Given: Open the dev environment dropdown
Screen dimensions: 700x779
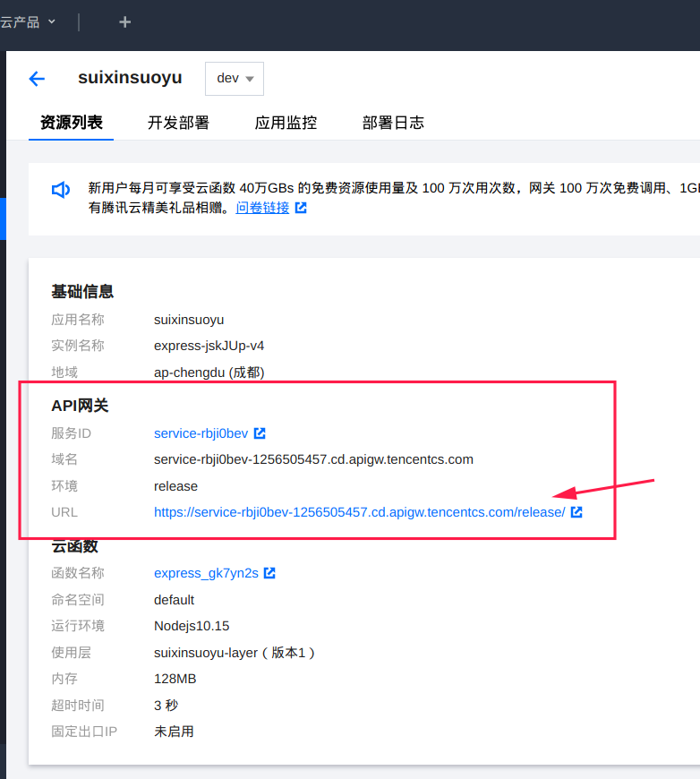Looking at the screenshot, I should (235, 79).
